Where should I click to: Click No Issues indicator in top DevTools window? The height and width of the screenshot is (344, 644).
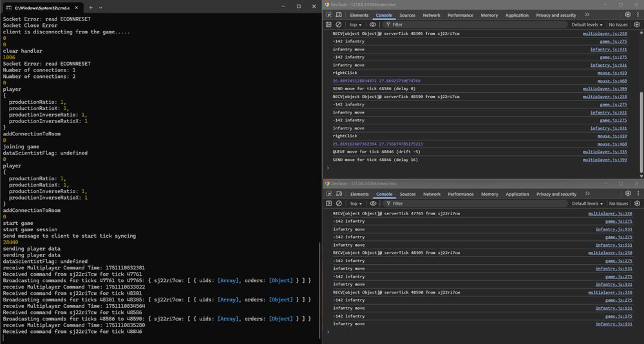click(618, 24)
